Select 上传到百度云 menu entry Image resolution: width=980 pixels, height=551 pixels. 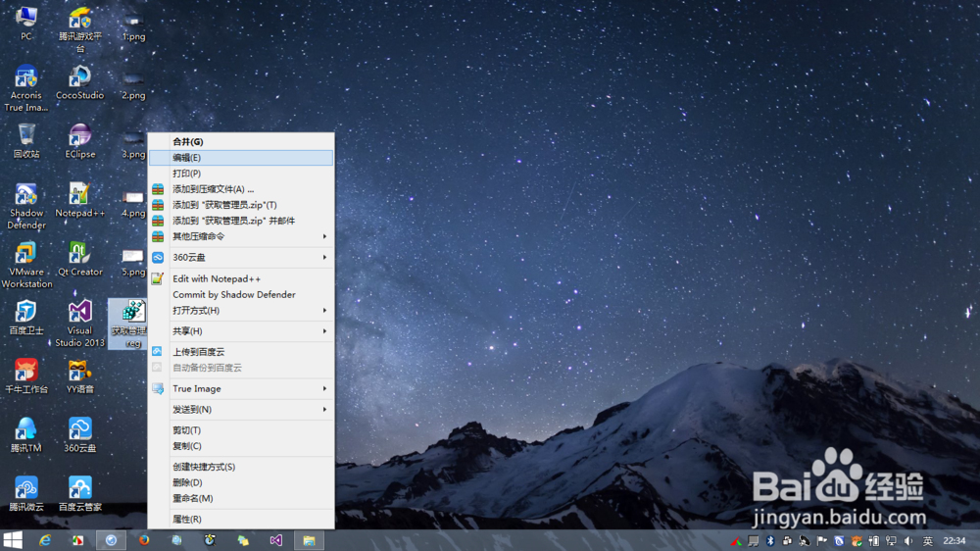(x=241, y=352)
